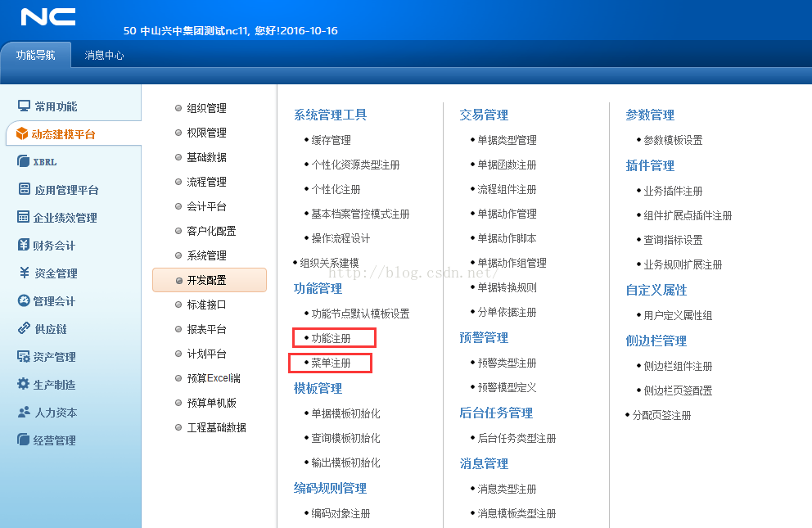
Task: Open the 单据转换规则 link
Action: (507, 288)
